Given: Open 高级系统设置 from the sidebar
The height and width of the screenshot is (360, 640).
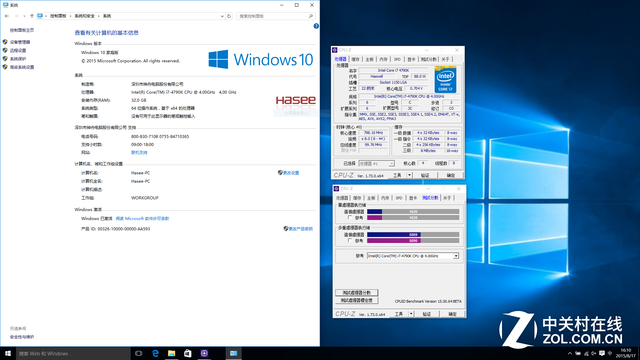Looking at the screenshot, I should coord(22,67).
